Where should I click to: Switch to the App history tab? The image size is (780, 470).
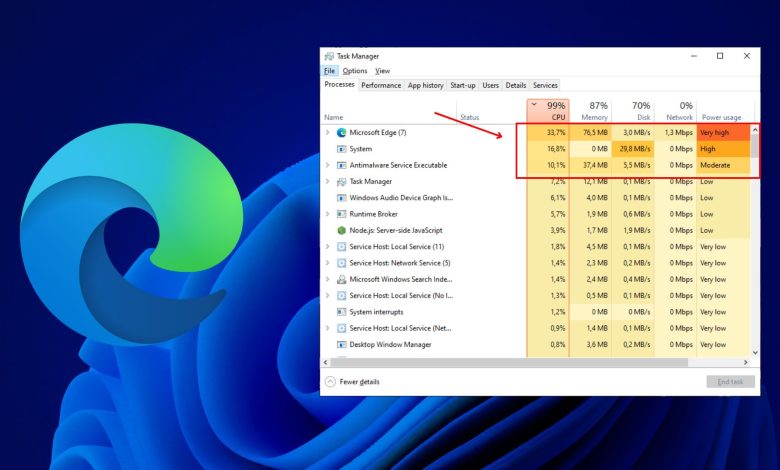(425, 86)
